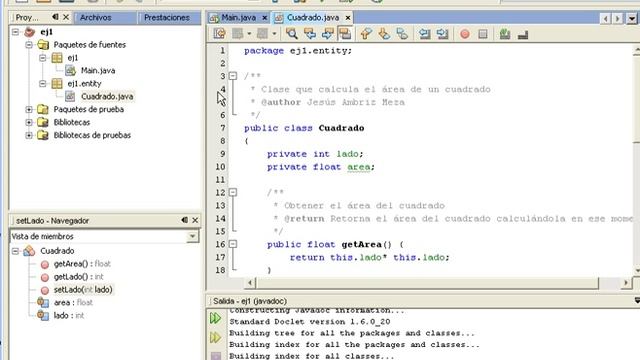Click the editor Forward navigation icon
The width and height of the screenshot is (640, 360).
click(262, 34)
